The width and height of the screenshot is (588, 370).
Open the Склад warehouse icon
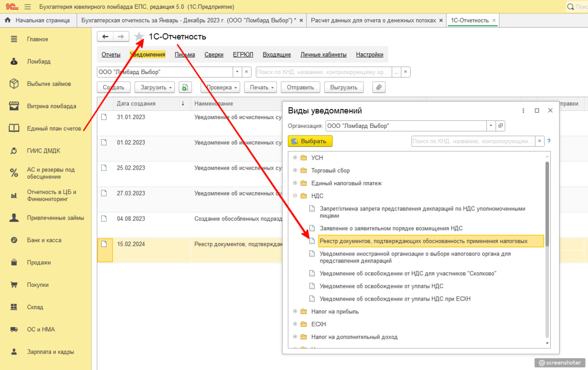click(x=14, y=307)
